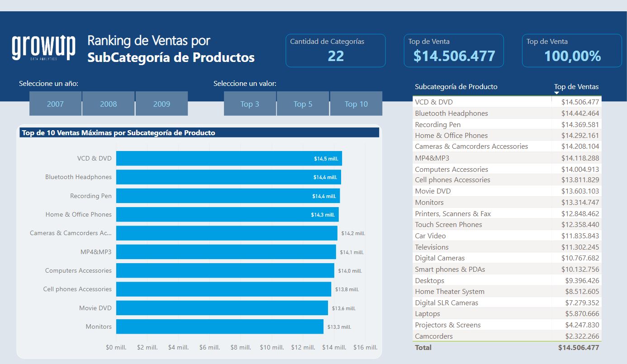Select year 2008 slicer button
Screen dimensions: 627x364
[x=109, y=104]
